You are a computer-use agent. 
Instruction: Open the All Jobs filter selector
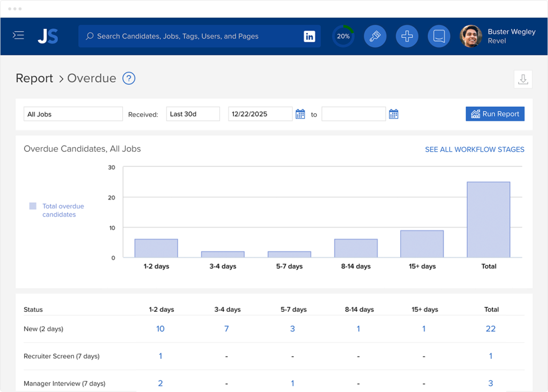coord(73,113)
